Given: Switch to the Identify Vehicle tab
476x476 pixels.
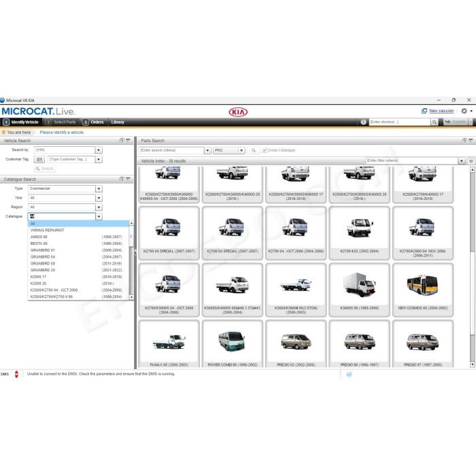Looking at the screenshot, I should pos(21,122).
